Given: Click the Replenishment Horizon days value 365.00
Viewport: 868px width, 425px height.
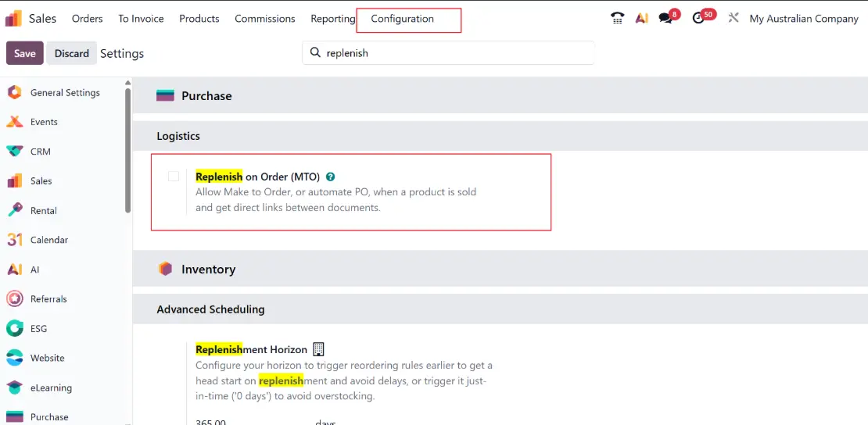Looking at the screenshot, I should [x=211, y=422].
